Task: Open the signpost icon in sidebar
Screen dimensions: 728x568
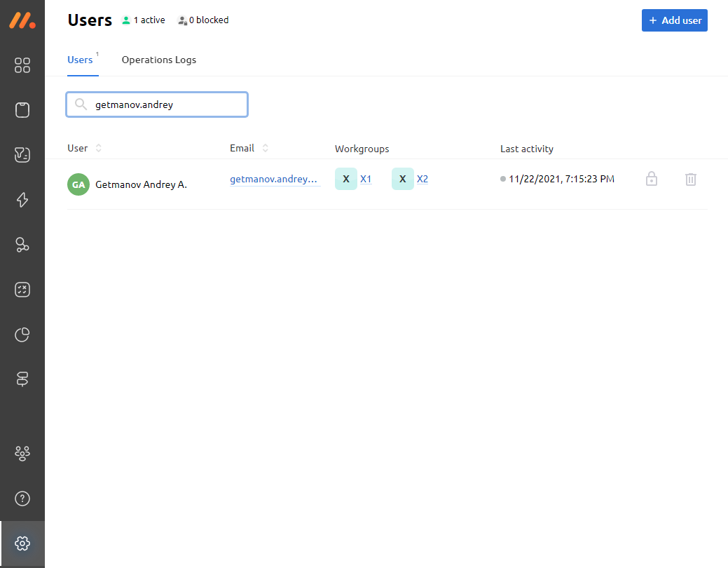Action: pos(22,379)
